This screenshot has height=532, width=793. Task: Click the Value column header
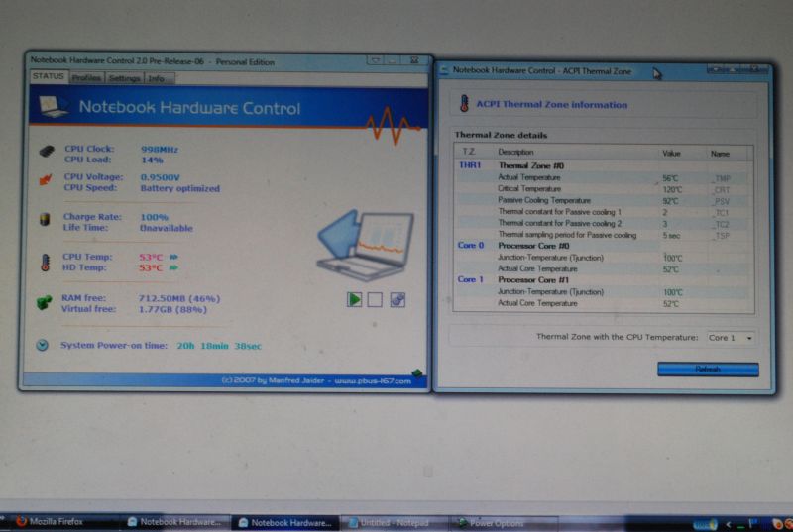pyautogui.click(x=682, y=154)
